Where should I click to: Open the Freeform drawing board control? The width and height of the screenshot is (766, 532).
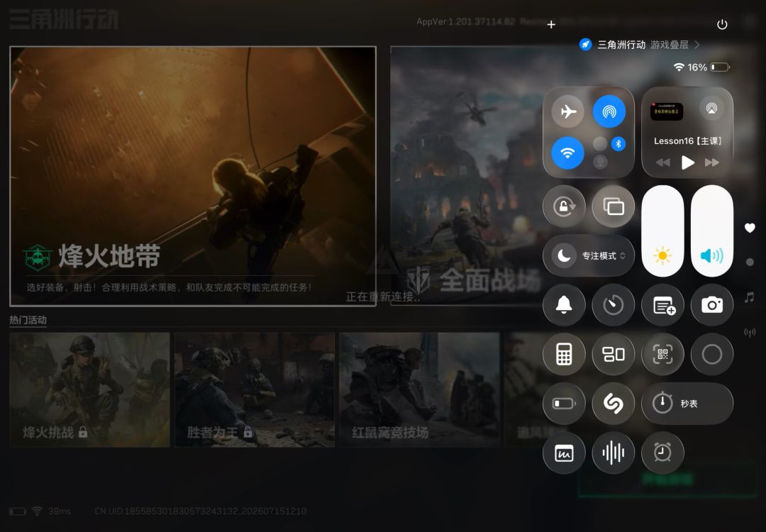coord(564,453)
